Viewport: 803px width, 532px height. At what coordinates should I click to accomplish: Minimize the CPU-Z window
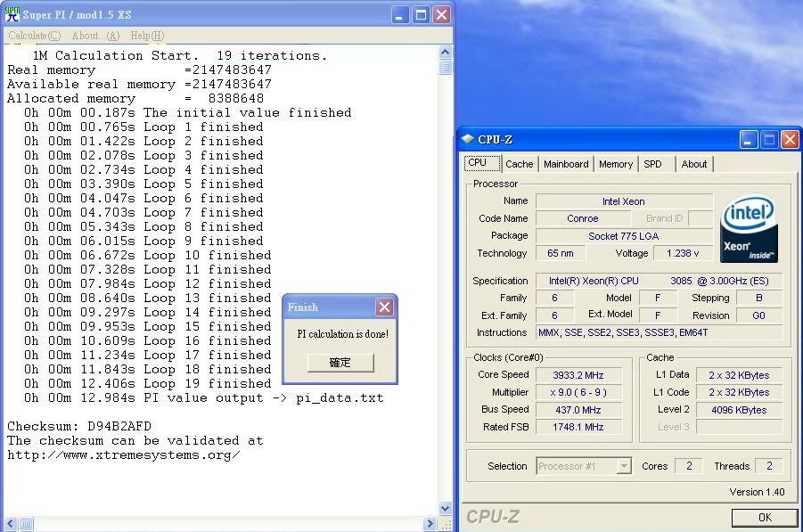point(749,139)
